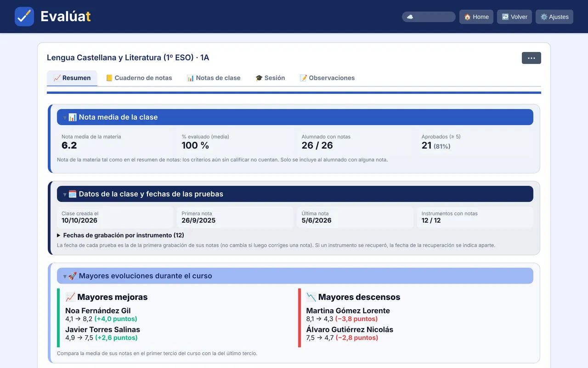Viewport: 588px width, 368px height.
Task: Select student Martina Gómez Lorente
Action: pyautogui.click(x=348, y=310)
